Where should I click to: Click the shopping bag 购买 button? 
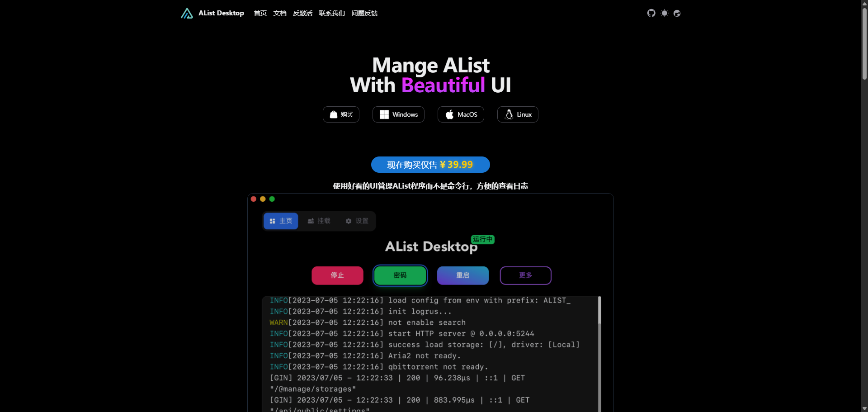pyautogui.click(x=341, y=114)
